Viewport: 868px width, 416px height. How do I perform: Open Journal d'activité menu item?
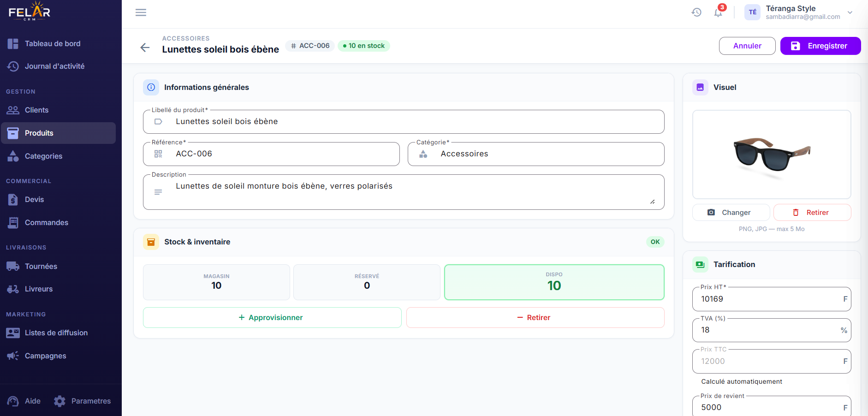[59, 66]
